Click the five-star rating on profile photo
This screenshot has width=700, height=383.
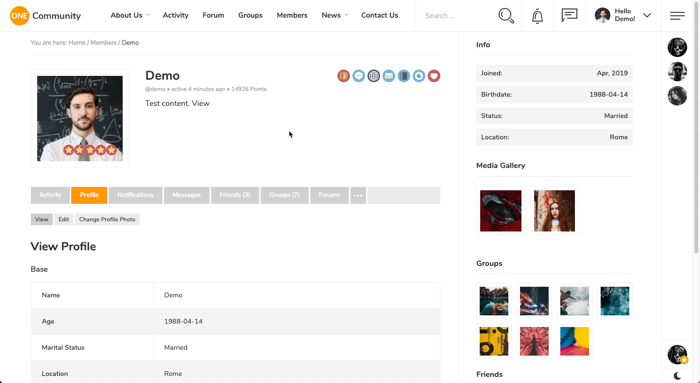click(90, 150)
